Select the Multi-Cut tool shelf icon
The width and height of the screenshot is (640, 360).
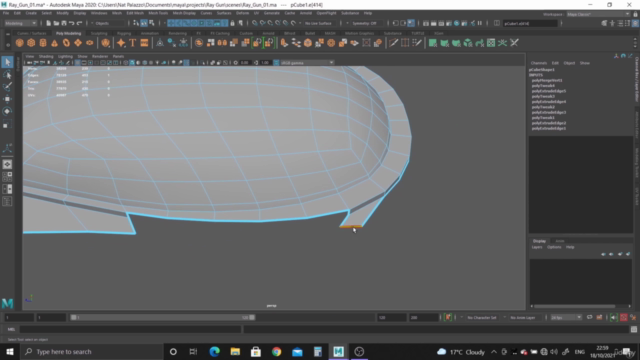[x=393, y=43]
